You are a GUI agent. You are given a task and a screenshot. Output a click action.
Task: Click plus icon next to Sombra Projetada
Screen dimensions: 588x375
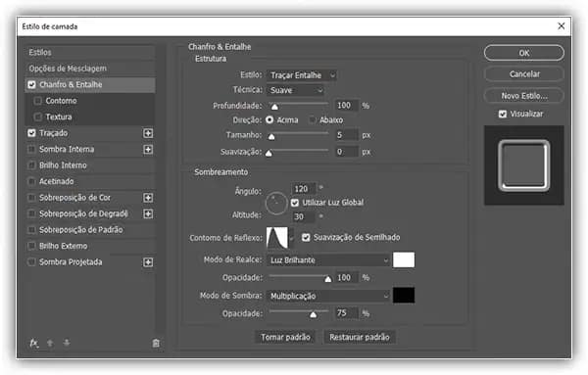click(x=148, y=262)
